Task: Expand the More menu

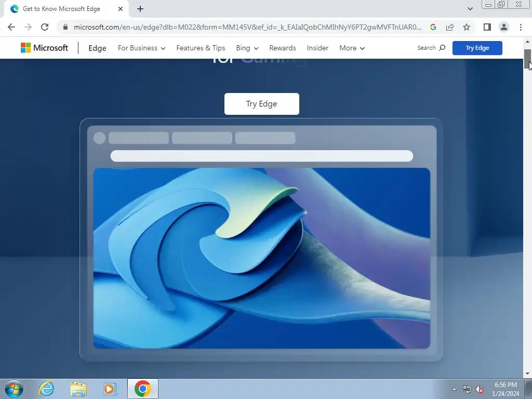Action: click(x=352, y=48)
